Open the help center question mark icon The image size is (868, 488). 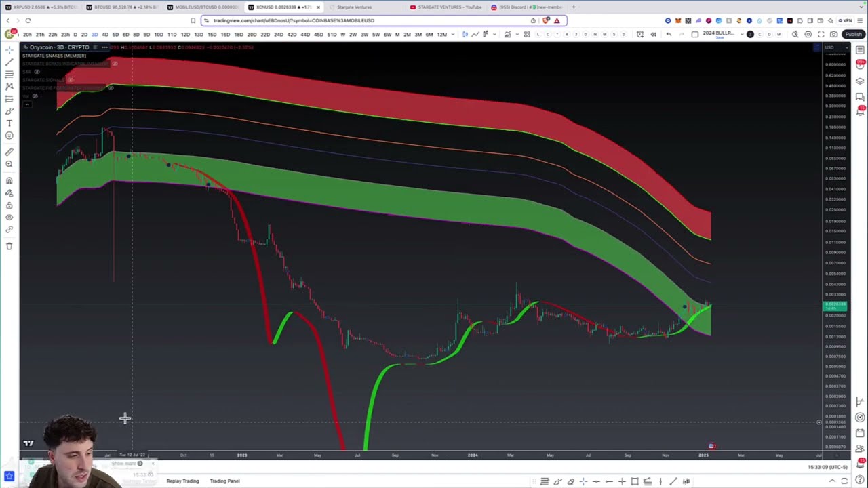pos(860,481)
